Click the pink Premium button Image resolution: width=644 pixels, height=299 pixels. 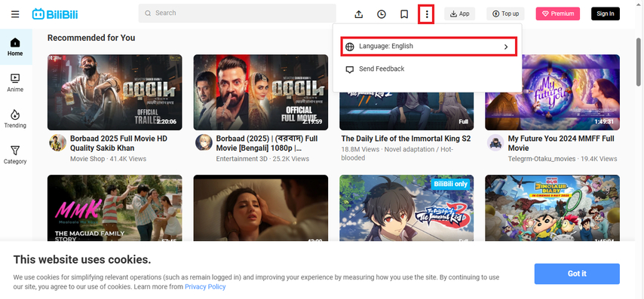[558, 14]
